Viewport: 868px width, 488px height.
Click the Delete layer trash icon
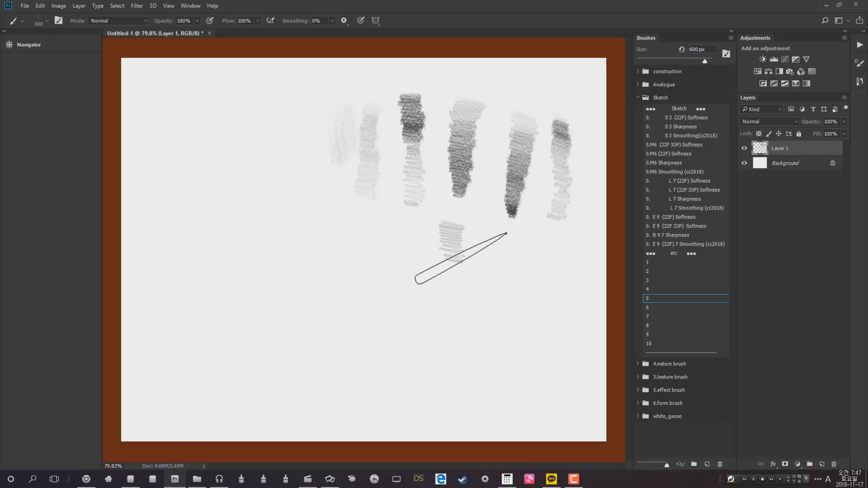coord(833,464)
